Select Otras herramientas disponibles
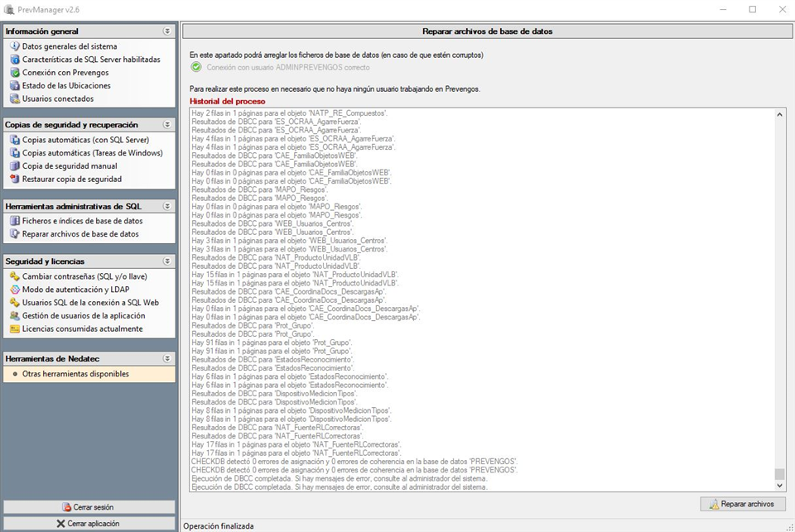Screen dimensions: 795x532 [x=75, y=374]
